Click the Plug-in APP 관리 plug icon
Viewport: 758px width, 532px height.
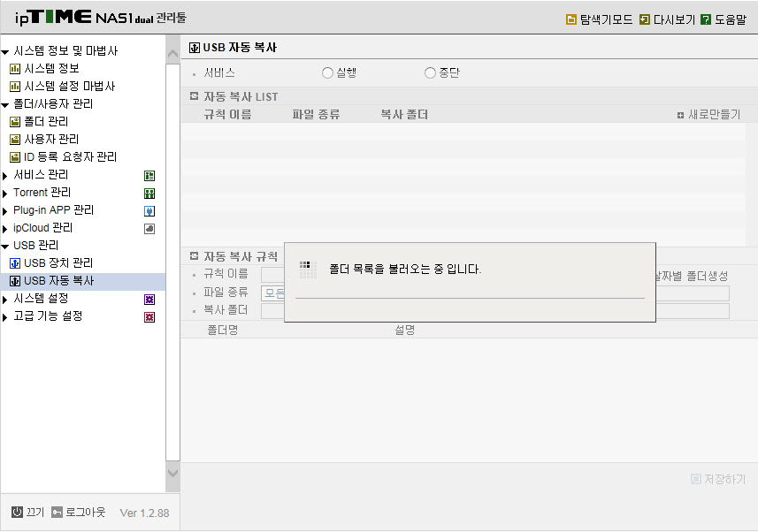click(x=149, y=211)
